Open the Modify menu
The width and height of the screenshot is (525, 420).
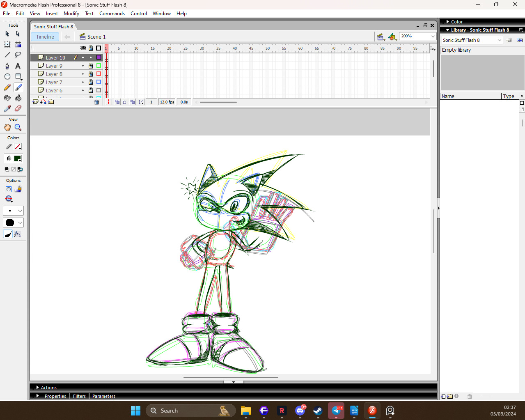(x=71, y=14)
